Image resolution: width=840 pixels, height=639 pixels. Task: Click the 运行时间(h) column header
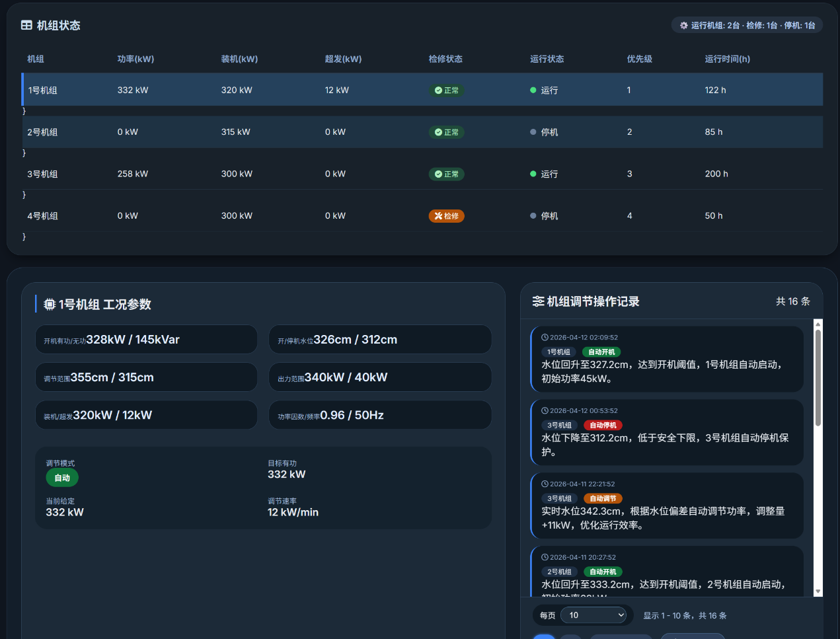pos(727,59)
